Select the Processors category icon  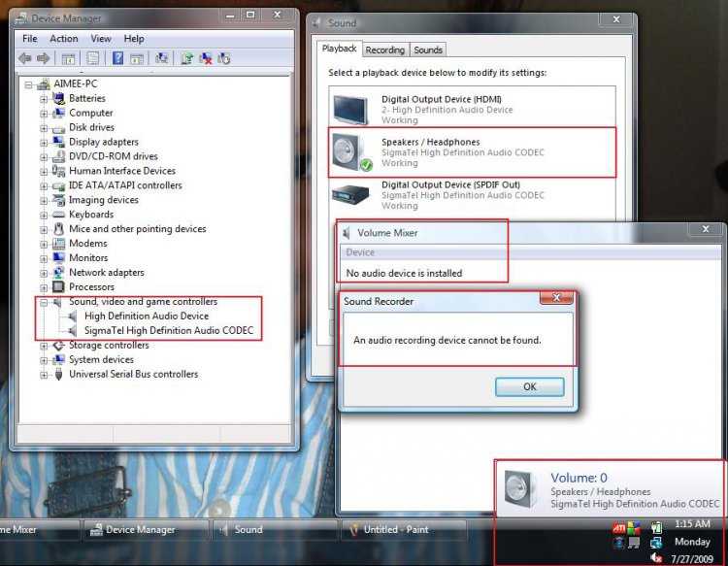(x=58, y=286)
